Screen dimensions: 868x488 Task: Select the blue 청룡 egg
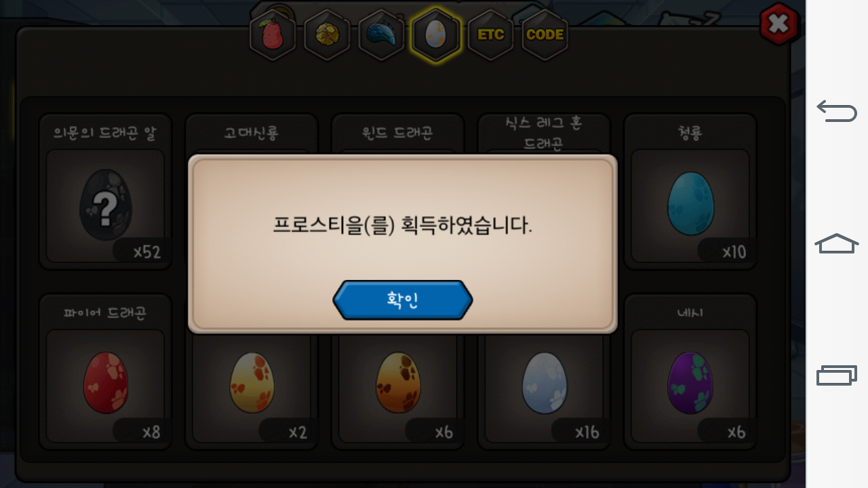click(690, 203)
